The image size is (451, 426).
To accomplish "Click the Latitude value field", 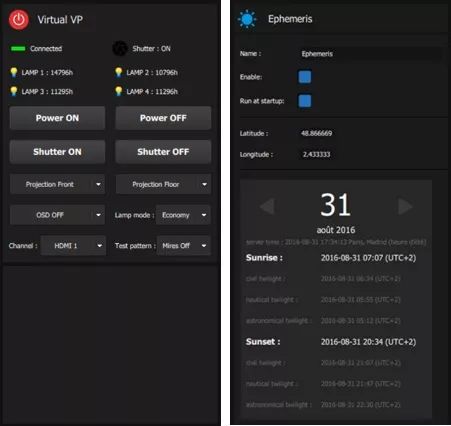I will 316,133.
